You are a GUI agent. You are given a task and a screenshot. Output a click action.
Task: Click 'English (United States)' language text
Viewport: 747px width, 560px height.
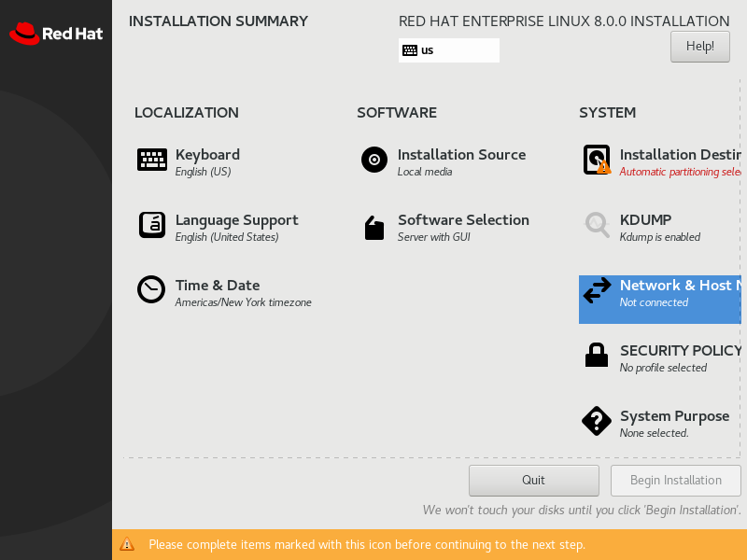coord(227,237)
